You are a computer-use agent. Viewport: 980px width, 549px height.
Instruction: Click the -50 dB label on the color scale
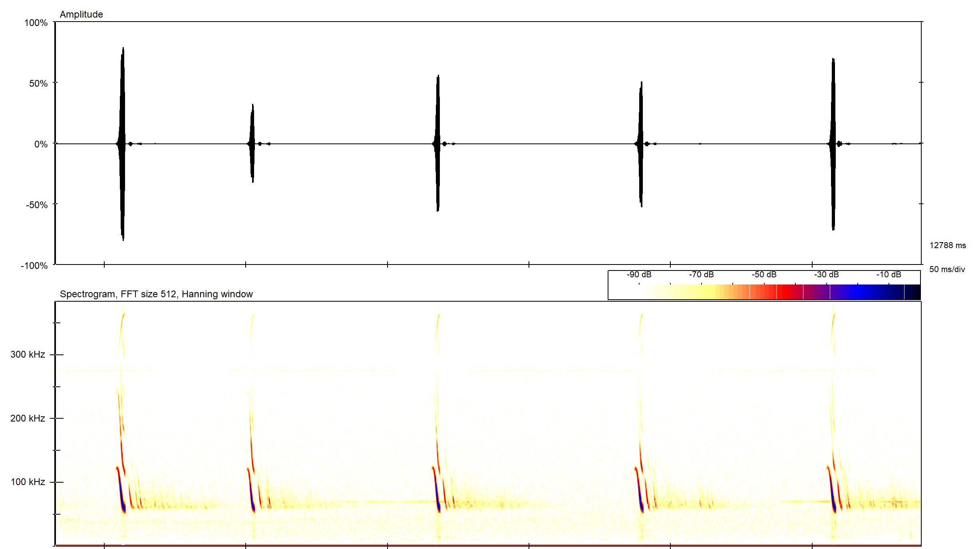click(764, 274)
